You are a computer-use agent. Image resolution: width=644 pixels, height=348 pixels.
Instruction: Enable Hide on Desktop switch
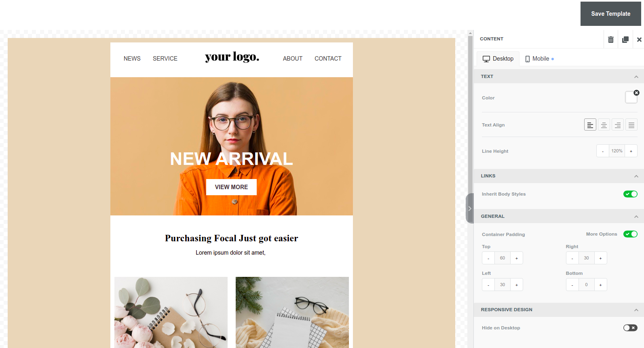(x=630, y=328)
